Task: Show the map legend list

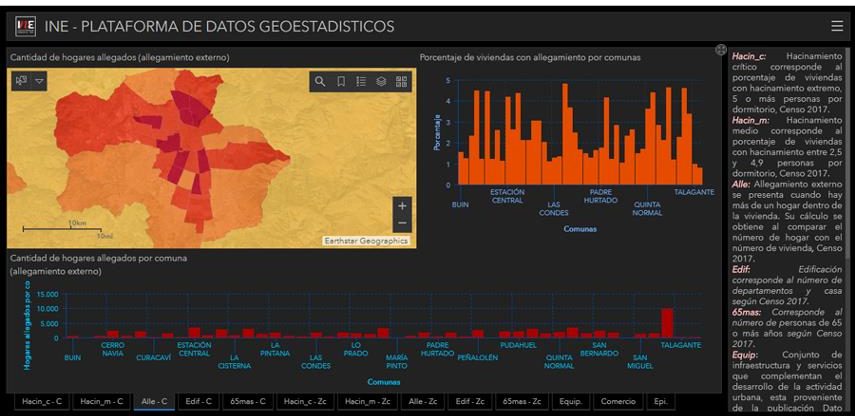Action: click(x=361, y=82)
